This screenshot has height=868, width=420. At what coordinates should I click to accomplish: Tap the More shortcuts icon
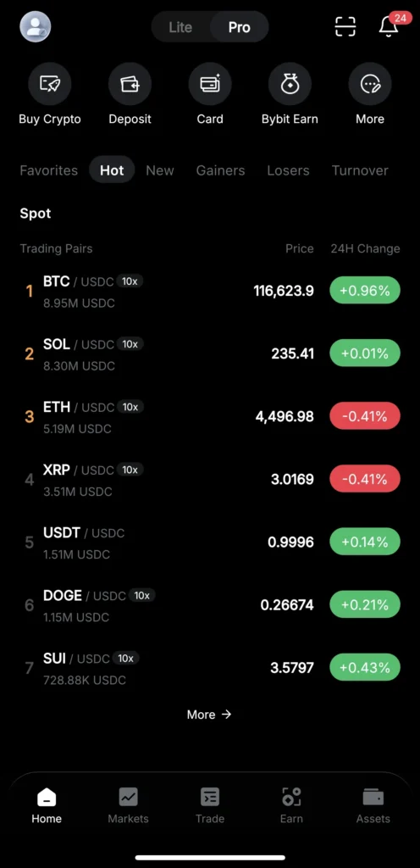pos(370,84)
